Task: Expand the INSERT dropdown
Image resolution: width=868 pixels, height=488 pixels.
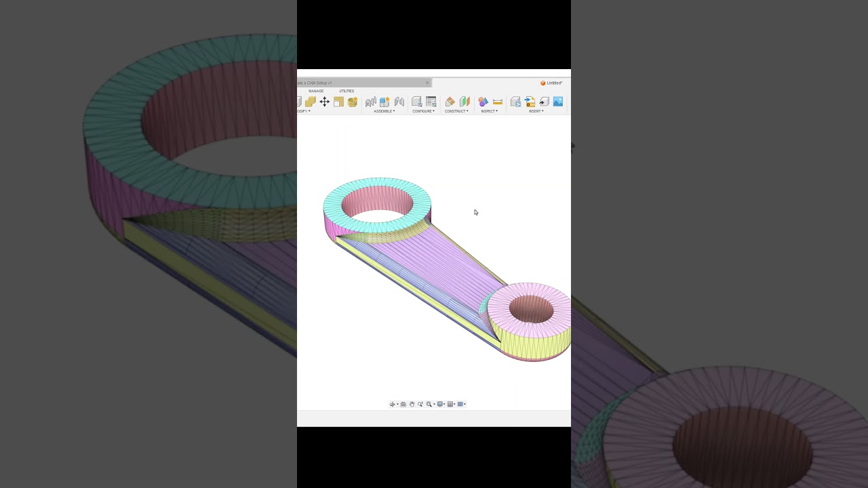Action: click(536, 111)
